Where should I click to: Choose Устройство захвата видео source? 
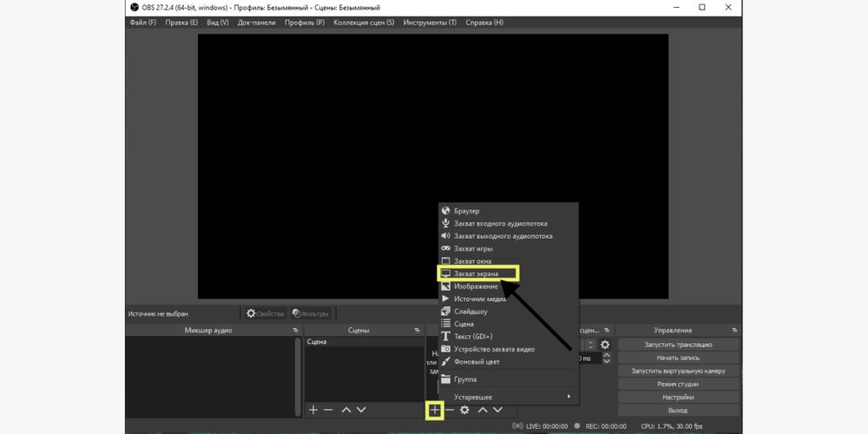[x=508, y=349]
